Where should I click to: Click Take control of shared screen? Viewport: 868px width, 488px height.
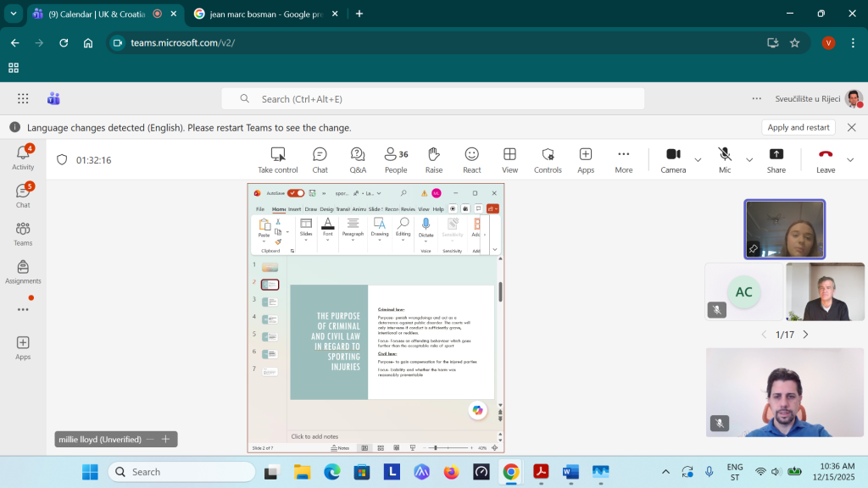(278, 158)
